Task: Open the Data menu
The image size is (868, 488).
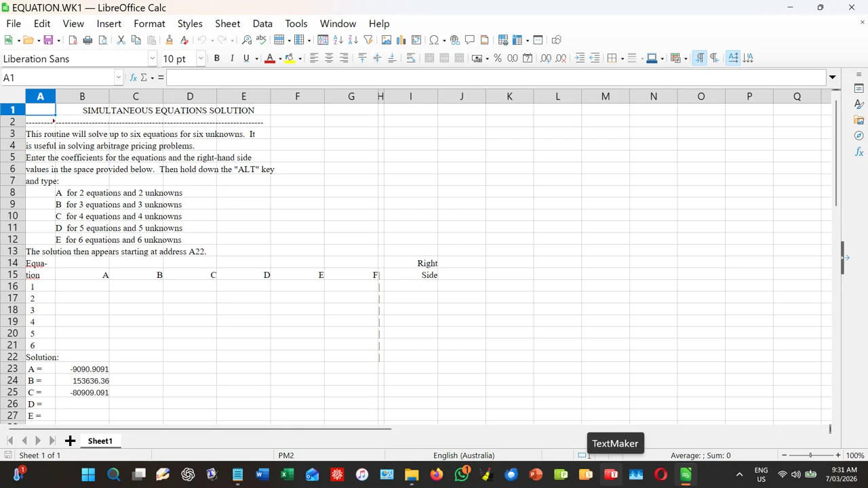Action: pyautogui.click(x=262, y=23)
